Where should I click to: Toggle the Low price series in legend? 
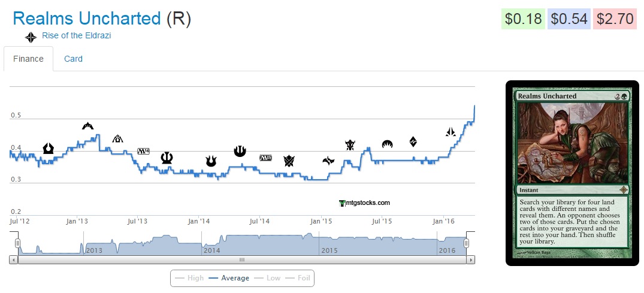pos(268,278)
